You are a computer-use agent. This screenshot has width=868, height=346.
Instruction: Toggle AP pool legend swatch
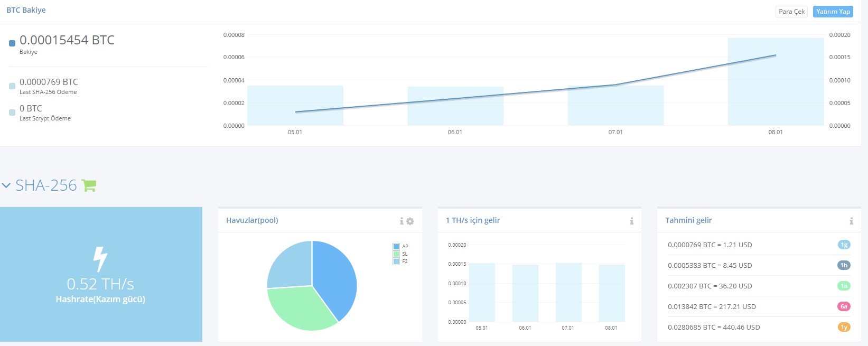point(396,247)
